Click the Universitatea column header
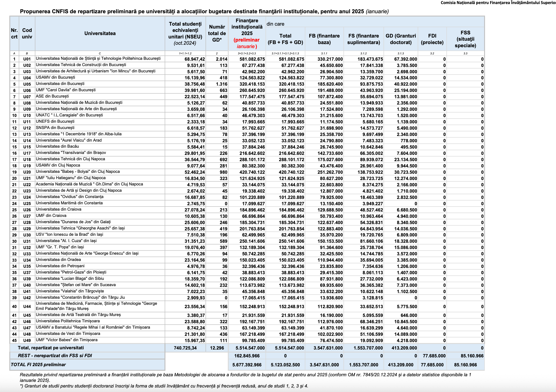The image size is (556, 392). [100, 33]
